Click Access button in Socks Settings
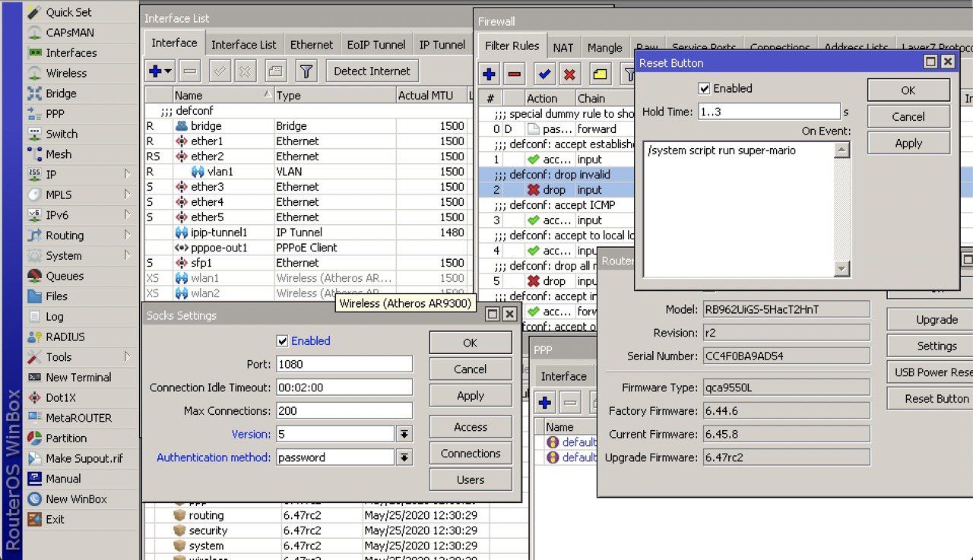 [471, 427]
